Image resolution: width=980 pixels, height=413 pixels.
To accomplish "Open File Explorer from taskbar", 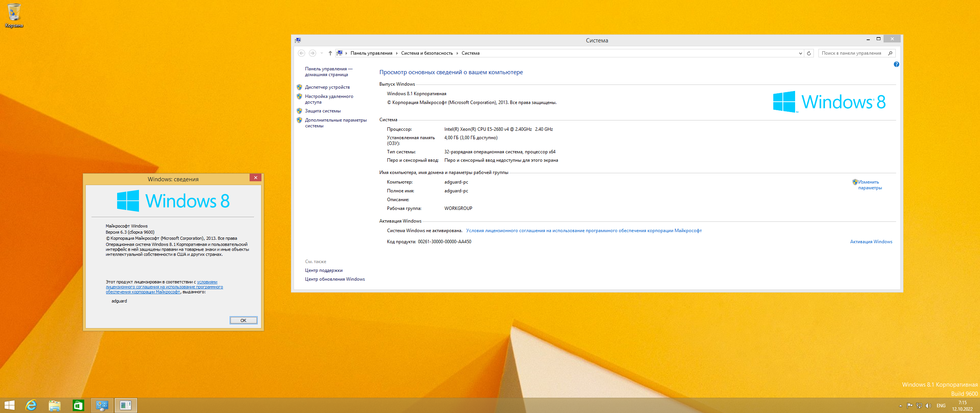I will click(55, 405).
